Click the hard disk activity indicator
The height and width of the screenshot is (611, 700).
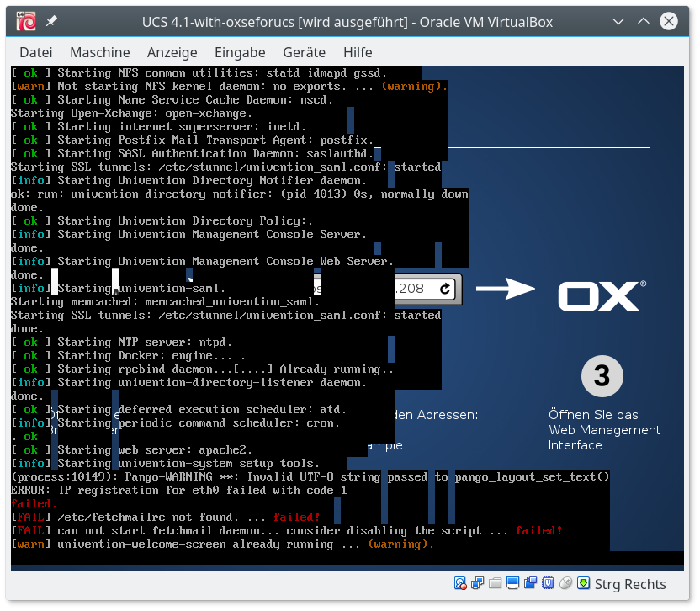[460, 584]
